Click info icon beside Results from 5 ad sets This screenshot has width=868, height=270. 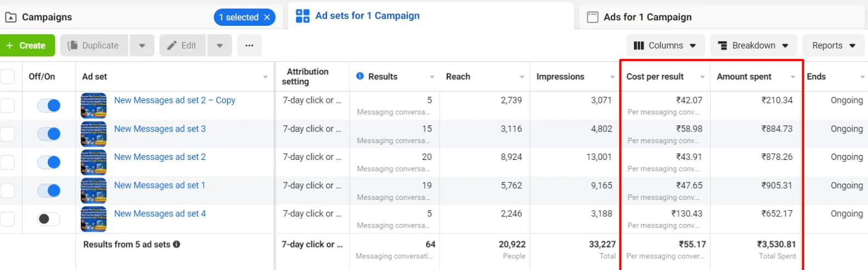click(x=177, y=244)
